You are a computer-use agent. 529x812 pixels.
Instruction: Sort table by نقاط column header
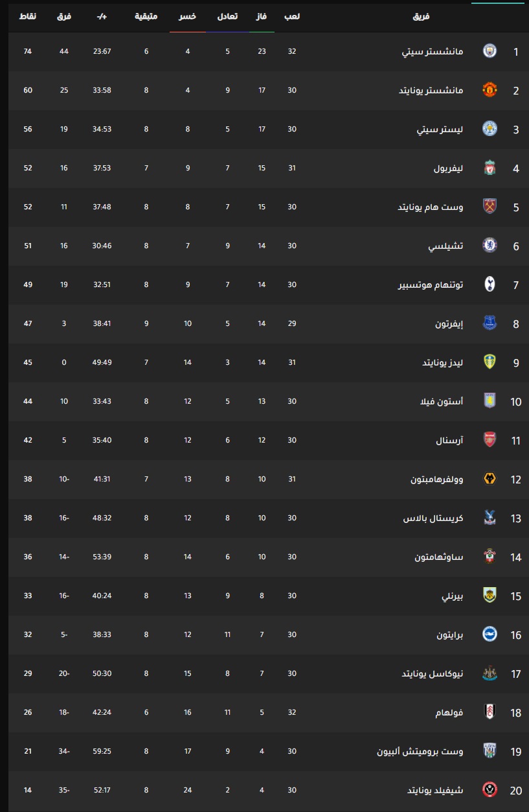pyautogui.click(x=28, y=16)
